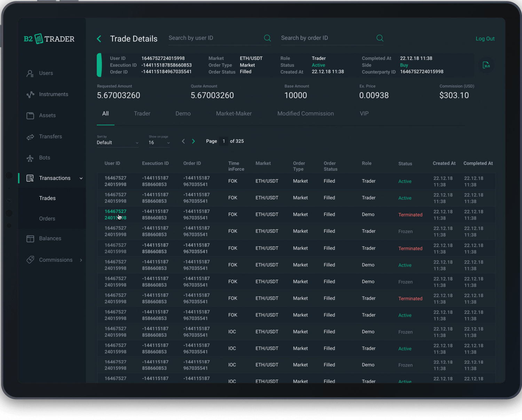The height and width of the screenshot is (420, 522).
Task: Click the Transactions sidebar icon
Action: coord(30,178)
